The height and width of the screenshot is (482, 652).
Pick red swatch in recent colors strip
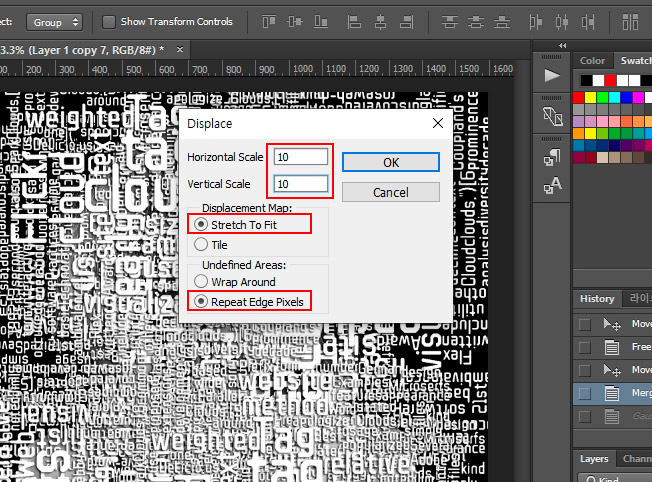pos(610,80)
